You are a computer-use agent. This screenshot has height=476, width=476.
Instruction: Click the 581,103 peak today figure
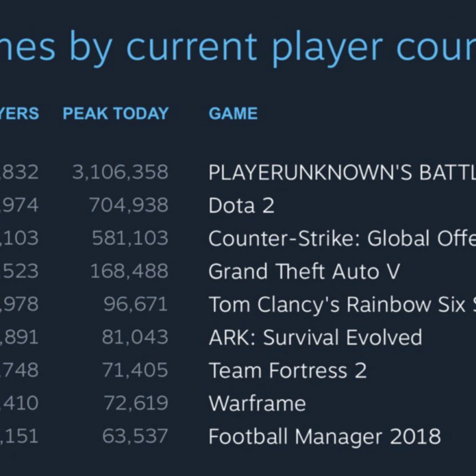[130, 238]
